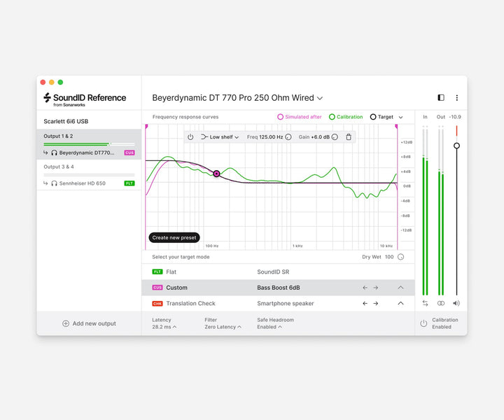Edit the Gain +6.0 dB value

(x=320, y=137)
